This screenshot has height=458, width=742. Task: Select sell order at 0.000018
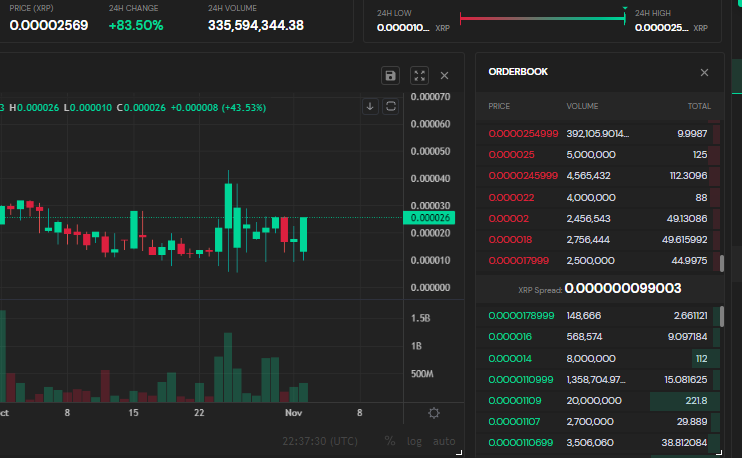pos(598,240)
